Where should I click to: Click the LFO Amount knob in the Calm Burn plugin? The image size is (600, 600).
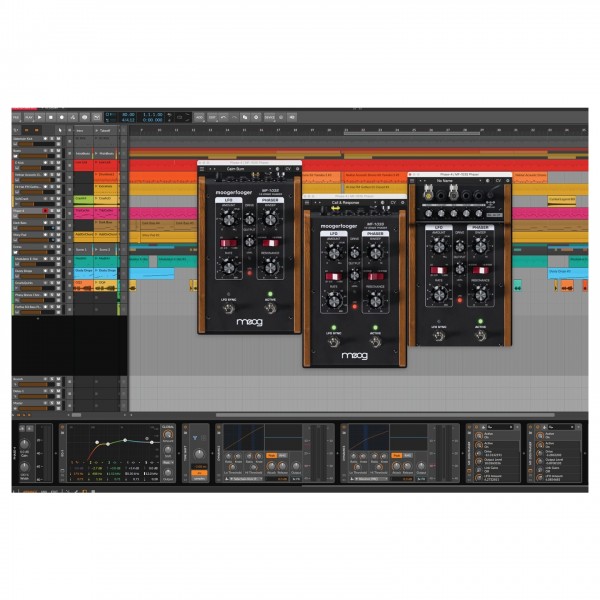pyautogui.click(x=228, y=219)
